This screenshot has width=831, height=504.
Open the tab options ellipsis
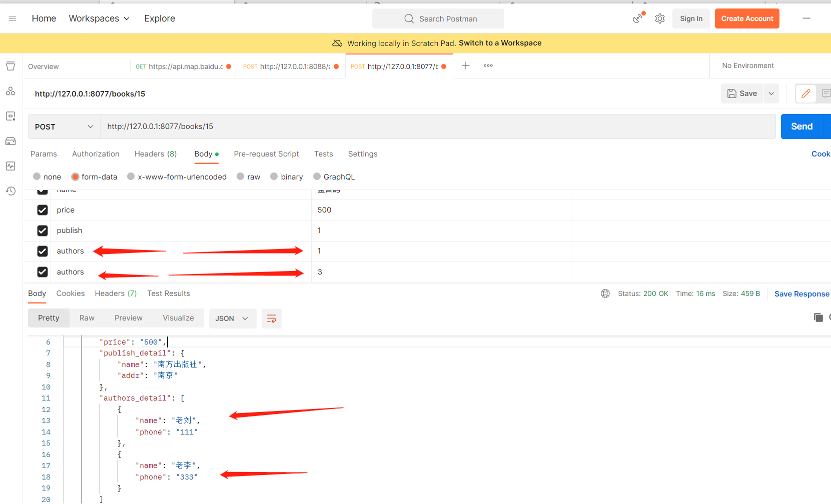[488, 65]
